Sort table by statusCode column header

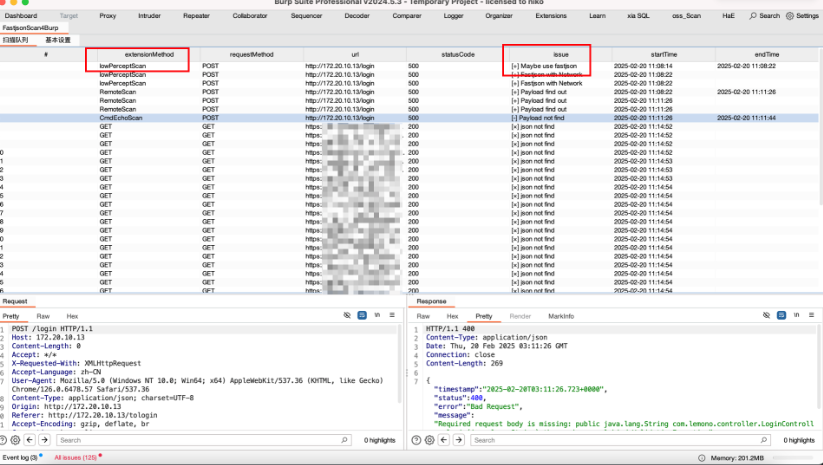(458, 55)
